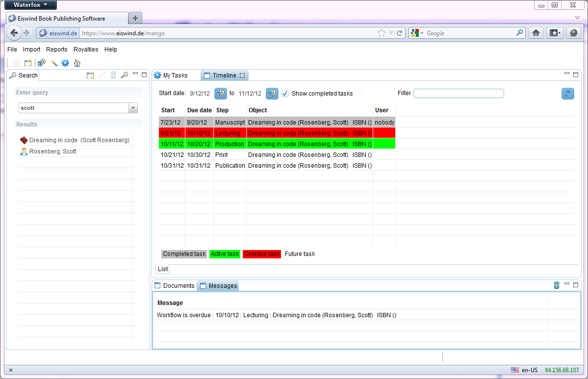Switch to the My Tasks tab
The width and height of the screenshot is (588, 379).
pos(175,76)
